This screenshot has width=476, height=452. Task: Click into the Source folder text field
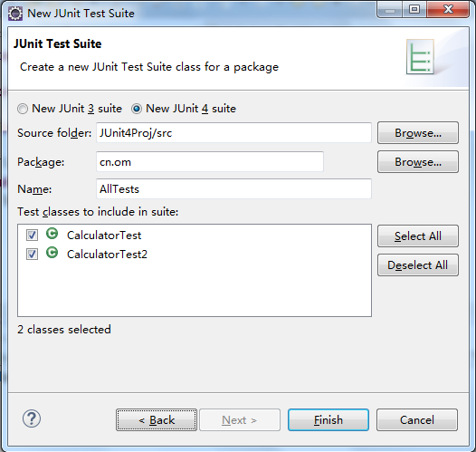233,133
